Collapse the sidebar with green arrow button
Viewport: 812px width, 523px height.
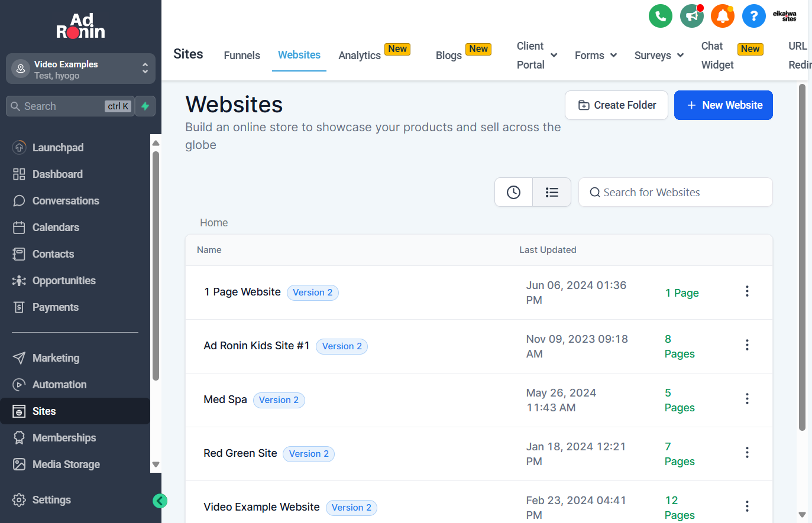tap(160, 501)
